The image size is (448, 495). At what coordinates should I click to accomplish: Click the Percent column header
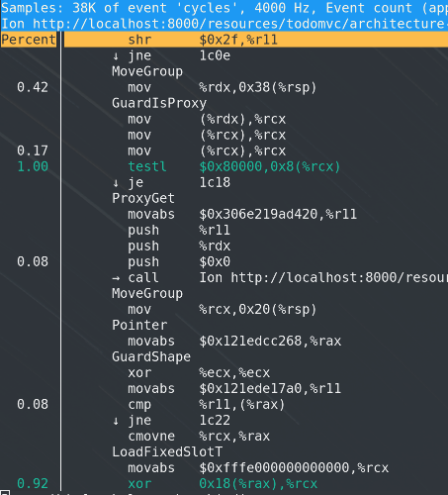pyautogui.click(x=29, y=40)
